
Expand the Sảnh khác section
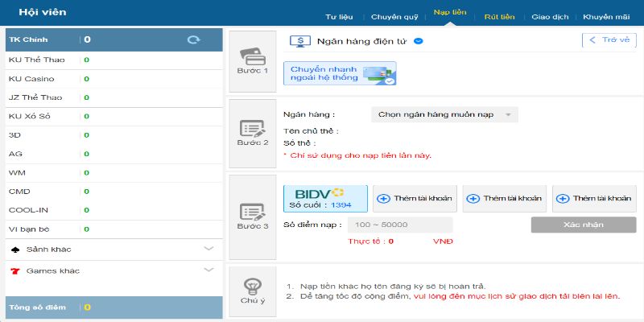(209, 249)
